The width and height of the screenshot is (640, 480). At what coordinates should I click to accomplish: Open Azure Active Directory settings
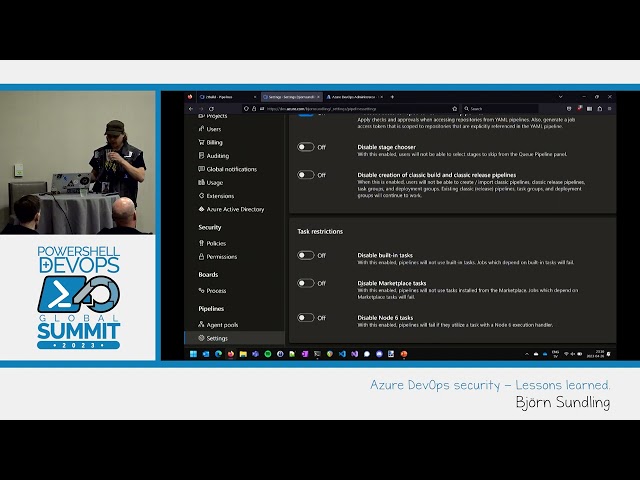tap(236, 209)
